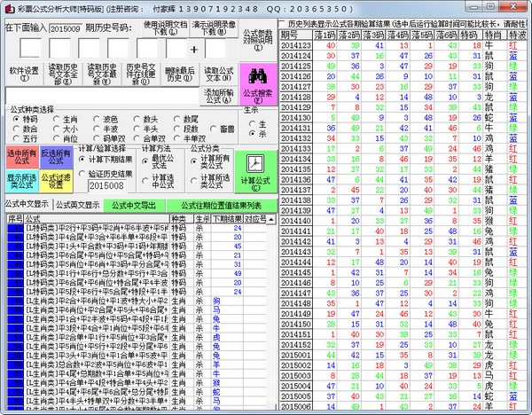
Task: Pick the 半波 radio option
Action: pos(97,129)
